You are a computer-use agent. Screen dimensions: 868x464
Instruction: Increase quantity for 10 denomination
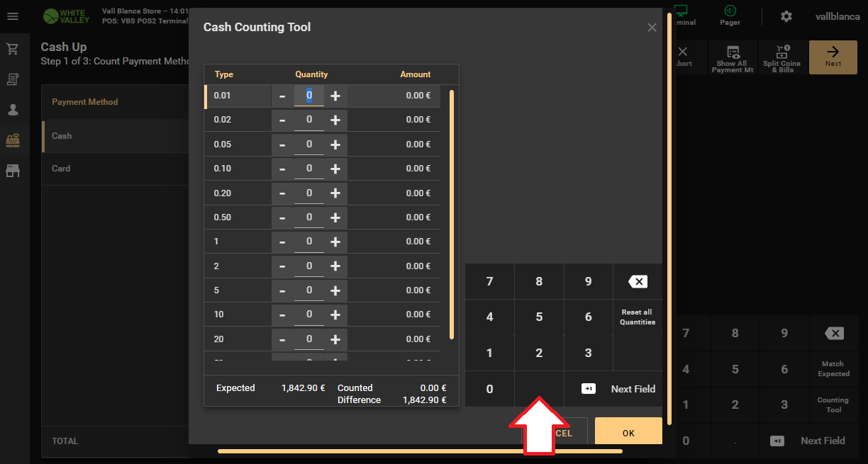[335, 315]
